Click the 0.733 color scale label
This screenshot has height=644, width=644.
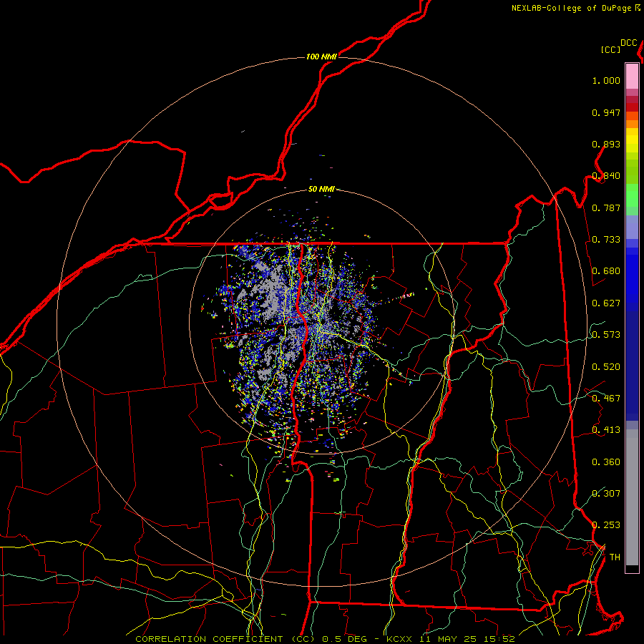click(x=606, y=240)
